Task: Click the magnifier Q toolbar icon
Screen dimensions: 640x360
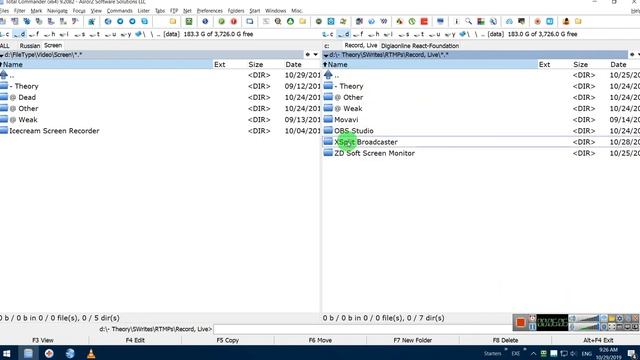Action: [278, 21]
